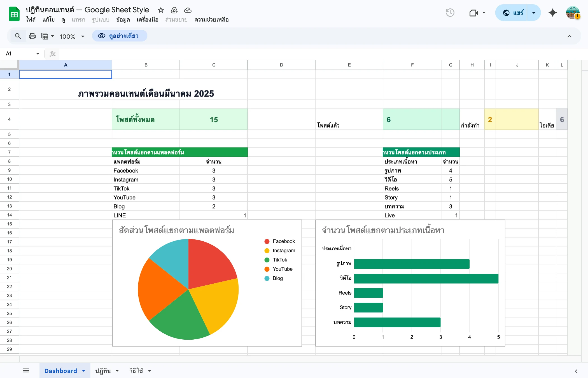This screenshot has width=588, height=378.
Task: Open the ไฟล์ menu
Action: pos(31,20)
